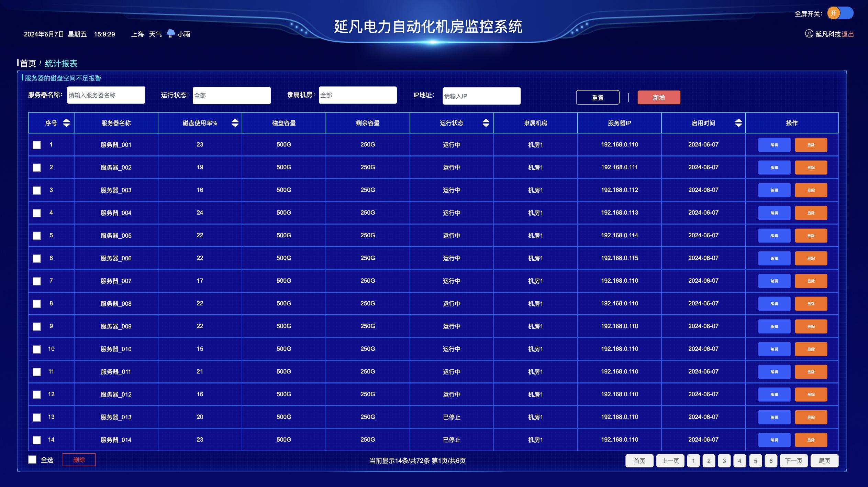The width and height of the screenshot is (868, 487).
Task: Open the 运行状态 filter dropdown
Action: pyautogui.click(x=232, y=95)
